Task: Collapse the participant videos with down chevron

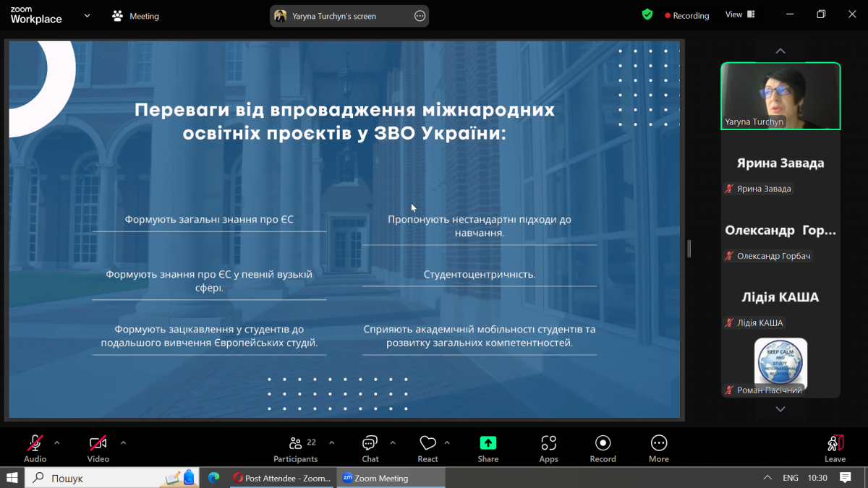Action: (x=780, y=408)
